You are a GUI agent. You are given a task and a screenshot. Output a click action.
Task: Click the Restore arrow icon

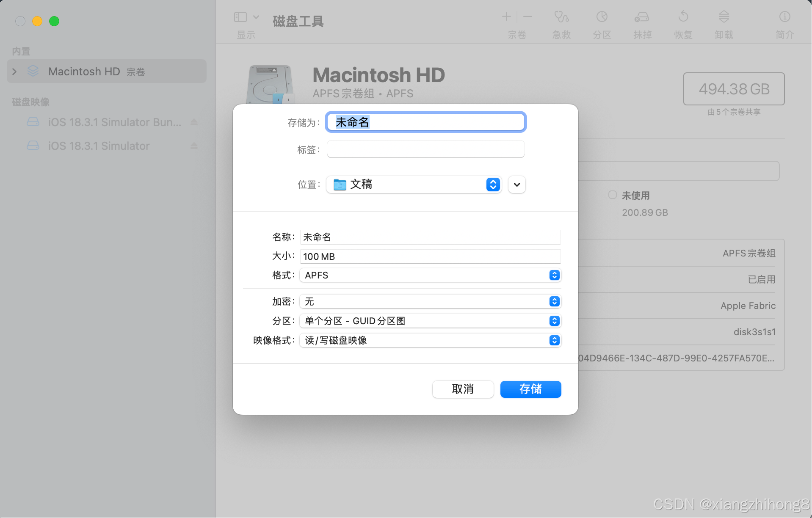pyautogui.click(x=683, y=17)
